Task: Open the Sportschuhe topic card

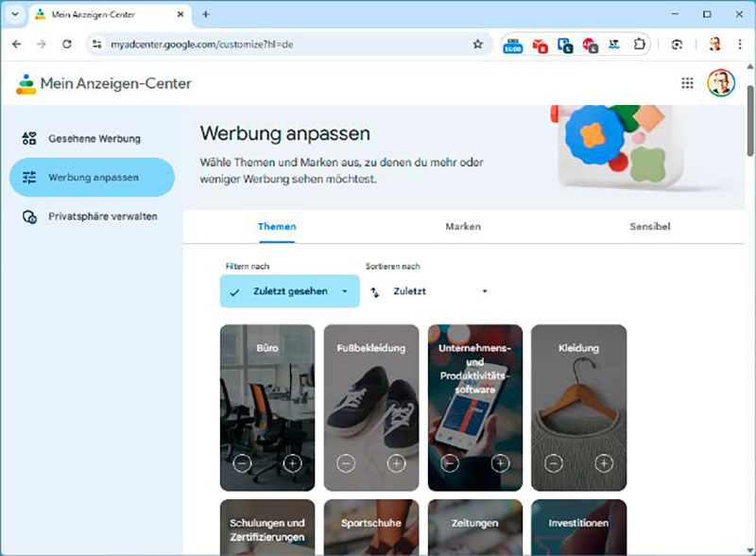Action: (x=371, y=527)
